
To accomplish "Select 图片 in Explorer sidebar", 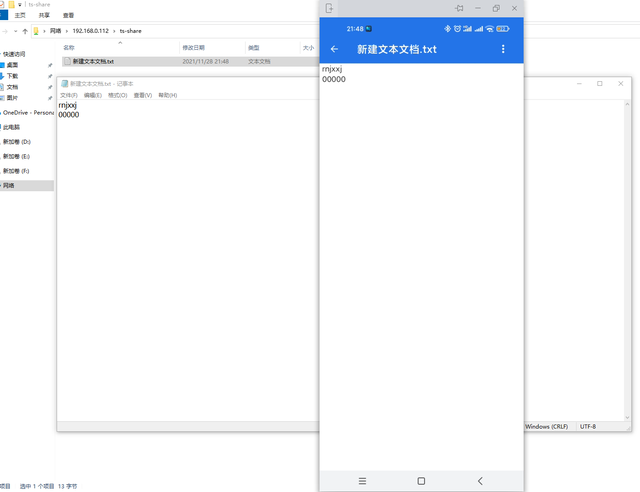I will pos(12,98).
